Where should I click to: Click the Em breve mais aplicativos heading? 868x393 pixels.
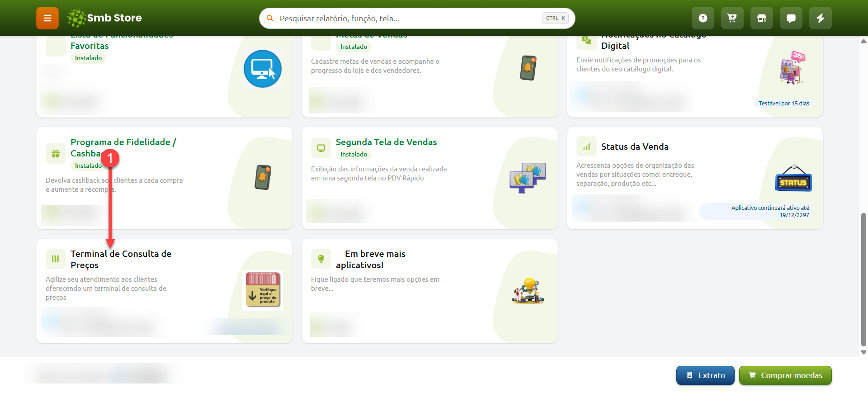pos(371,260)
